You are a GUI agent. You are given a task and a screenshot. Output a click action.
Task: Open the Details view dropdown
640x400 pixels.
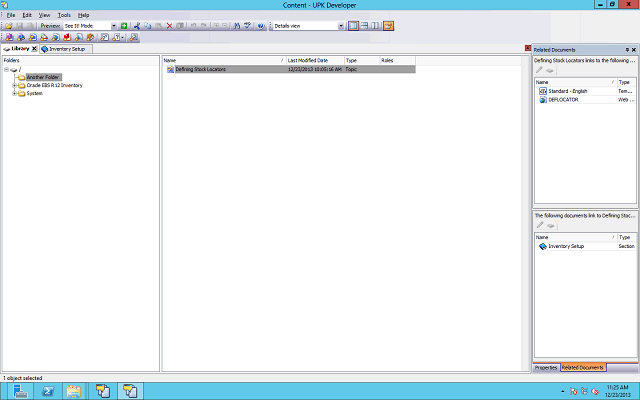pyautogui.click(x=341, y=26)
